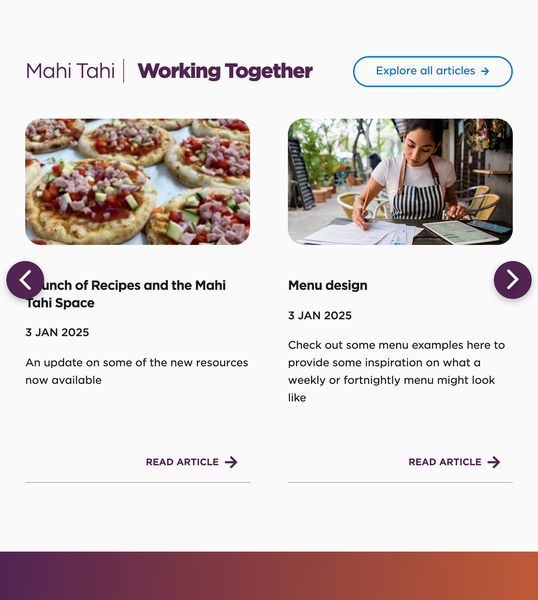Open the woman writing menus photo
Viewport: 538px width, 600px height.
click(x=400, y=181)
